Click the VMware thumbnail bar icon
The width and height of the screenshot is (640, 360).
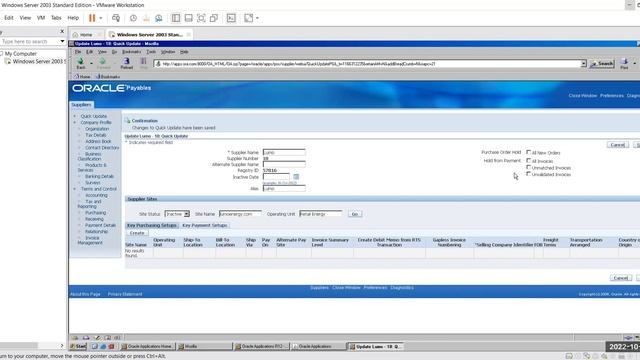tap(188, 18)
